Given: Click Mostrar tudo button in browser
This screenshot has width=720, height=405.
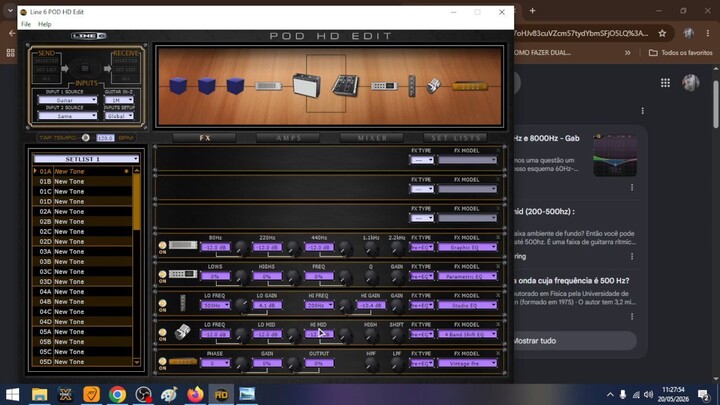Looking at the screenshot, I should coord(575,341).
